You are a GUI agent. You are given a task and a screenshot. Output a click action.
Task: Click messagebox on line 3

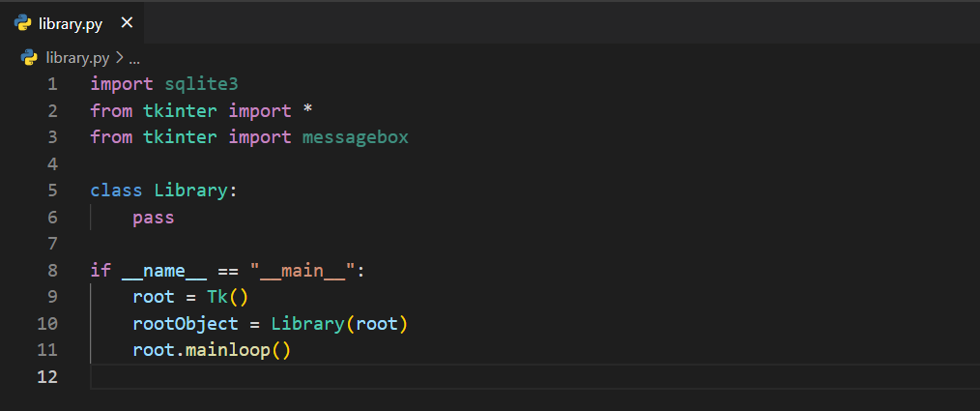355,137
